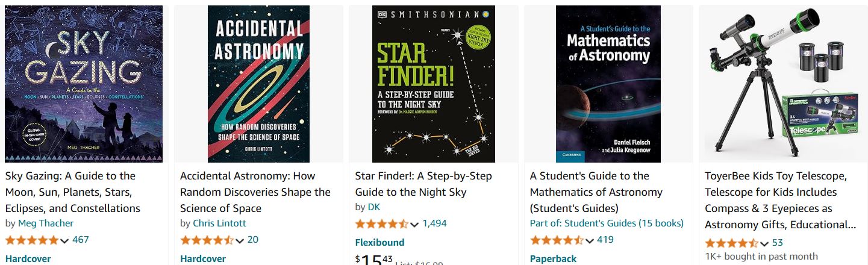This screenshot has width=868, height=265.
Task: Open Sky Gazing book cover image
Action: coord(84,84)
